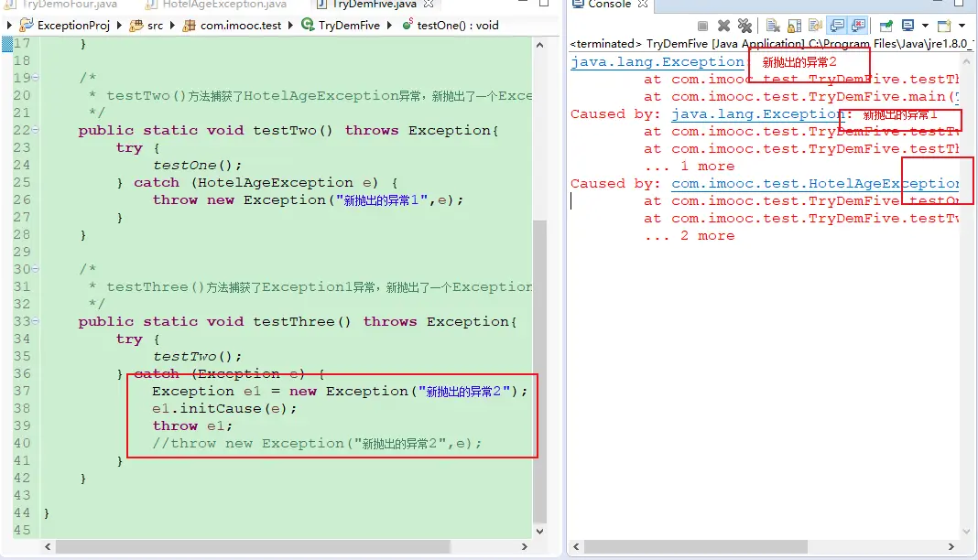The width and height of the screenshot is (978, 560).
Task: Toggle Scroll Lock in the Console
Action: tap(793, 26)
